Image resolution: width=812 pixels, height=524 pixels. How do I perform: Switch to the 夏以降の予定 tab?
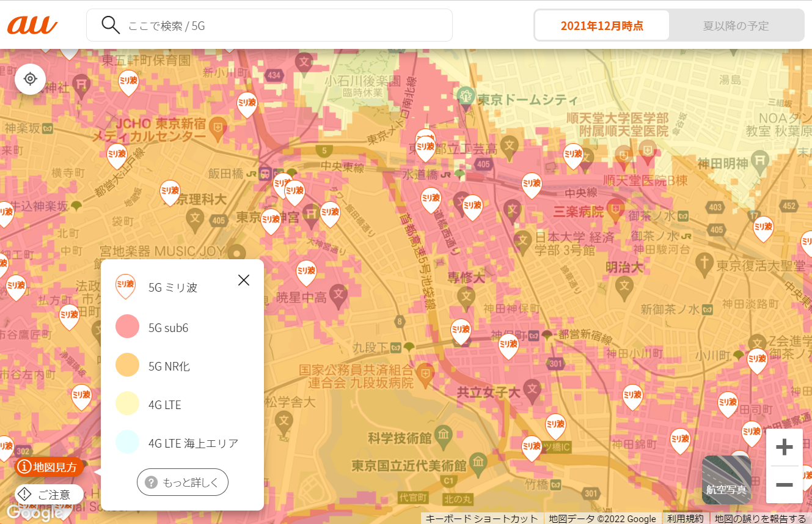[736, 26]
